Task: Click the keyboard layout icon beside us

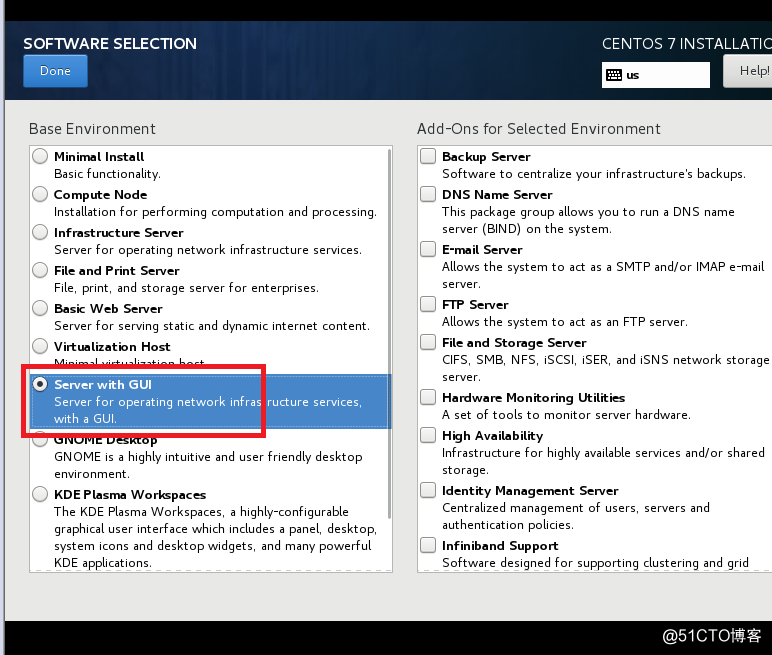Action: 614,75
